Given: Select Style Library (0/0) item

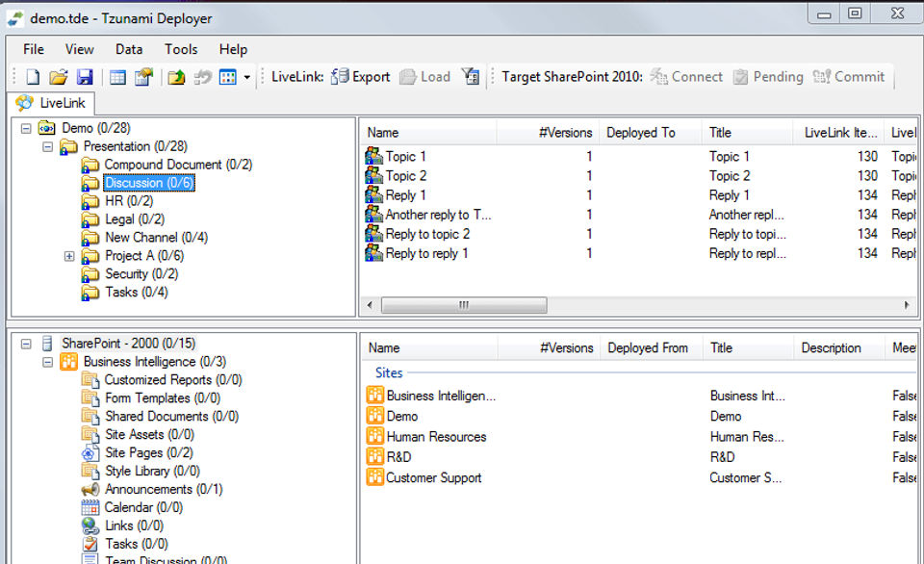Looking at the screenshot, I should click(153, 472).
